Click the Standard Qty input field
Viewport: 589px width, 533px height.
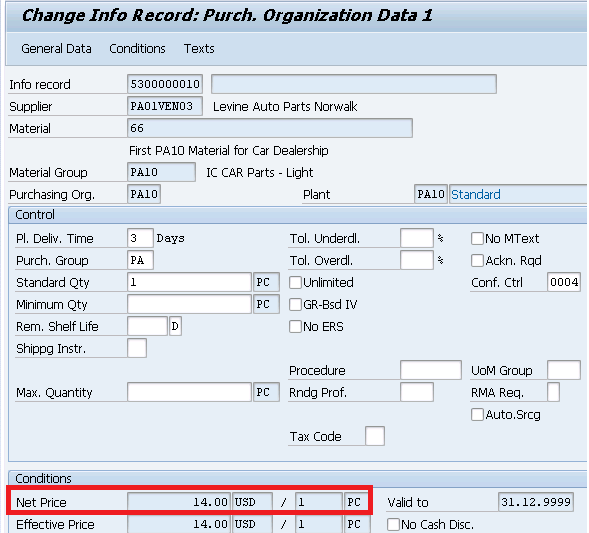pyautogui.click(x=189, y=282)
